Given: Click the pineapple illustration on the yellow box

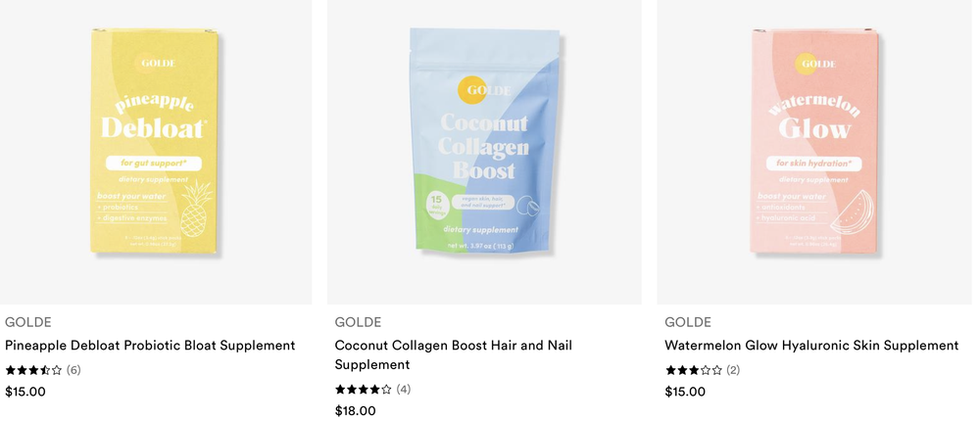Looking at the screenshot, I should tap(196, 210).
